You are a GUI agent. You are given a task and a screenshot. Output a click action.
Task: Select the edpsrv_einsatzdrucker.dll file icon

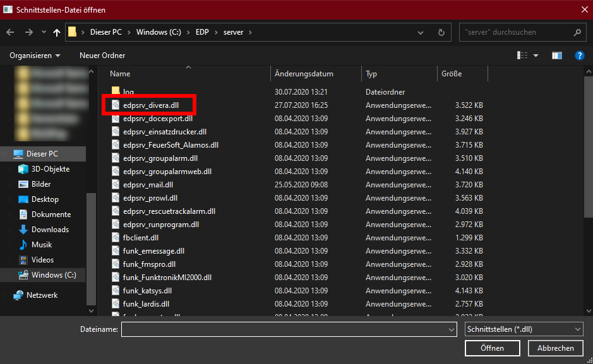pyautogui.click(x=116, y=131)
